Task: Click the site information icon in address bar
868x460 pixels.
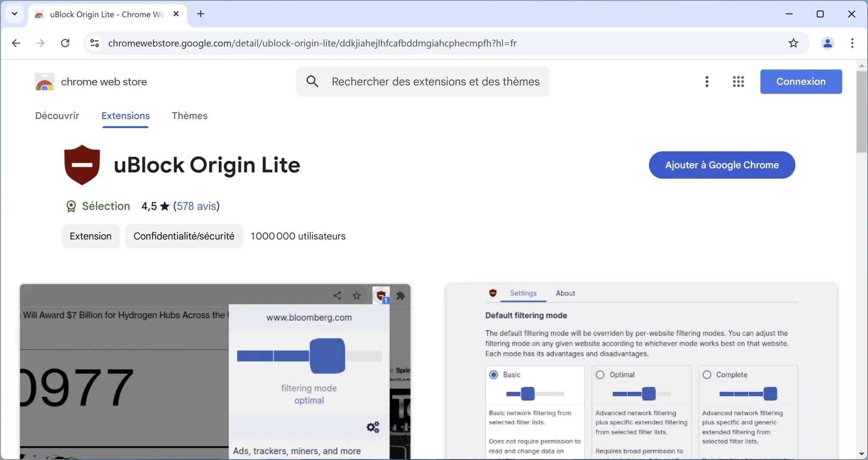Action: coord(95,43)
